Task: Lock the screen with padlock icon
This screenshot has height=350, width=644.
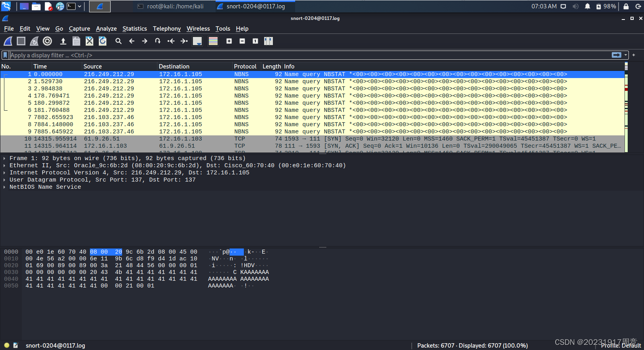Action: (x=626, y=6)
